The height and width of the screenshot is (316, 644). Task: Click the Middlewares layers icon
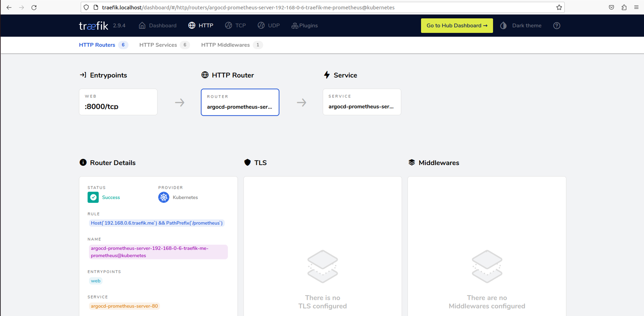[x=412, y=162]
